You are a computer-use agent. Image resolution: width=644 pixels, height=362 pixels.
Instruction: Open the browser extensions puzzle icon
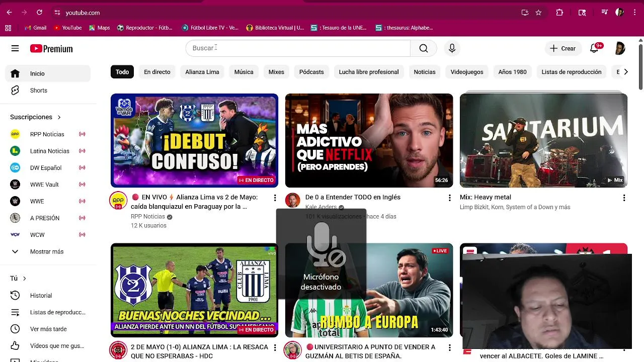pos(559,13)
